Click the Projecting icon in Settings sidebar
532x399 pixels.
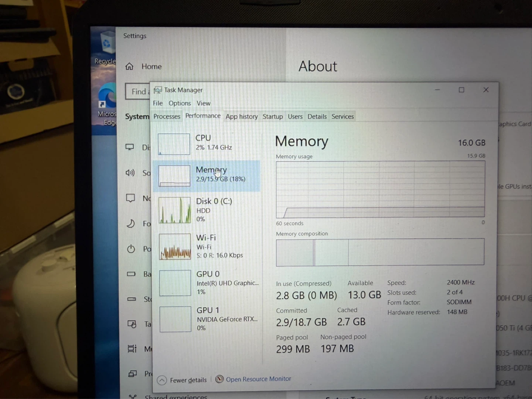[132, 374]
